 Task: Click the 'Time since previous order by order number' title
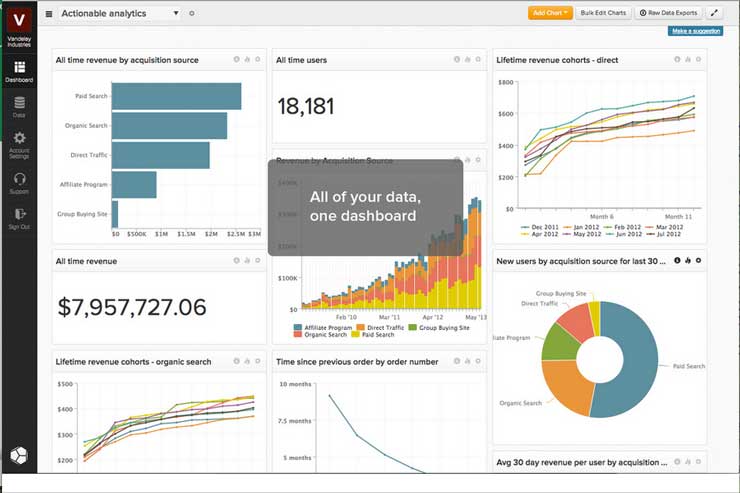tap(357, 362)
